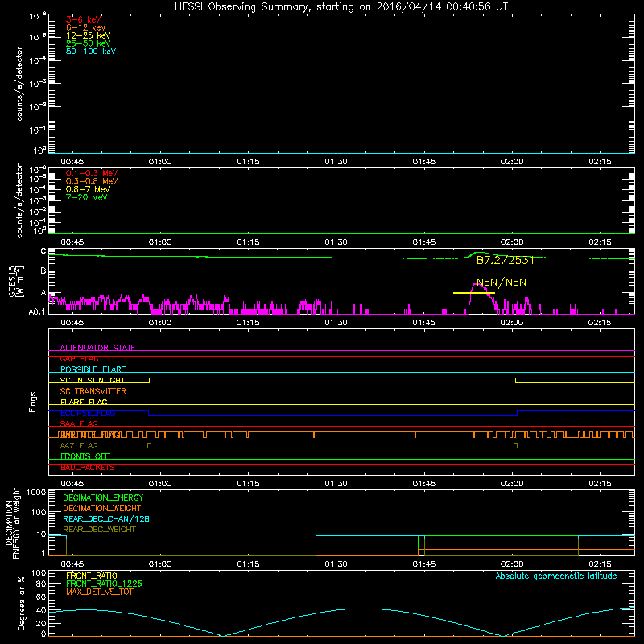This screenshot has width=644, height=644.
Task: Click 01:45 tick label under the GOES panel
Action: click(x=424, y=323)
